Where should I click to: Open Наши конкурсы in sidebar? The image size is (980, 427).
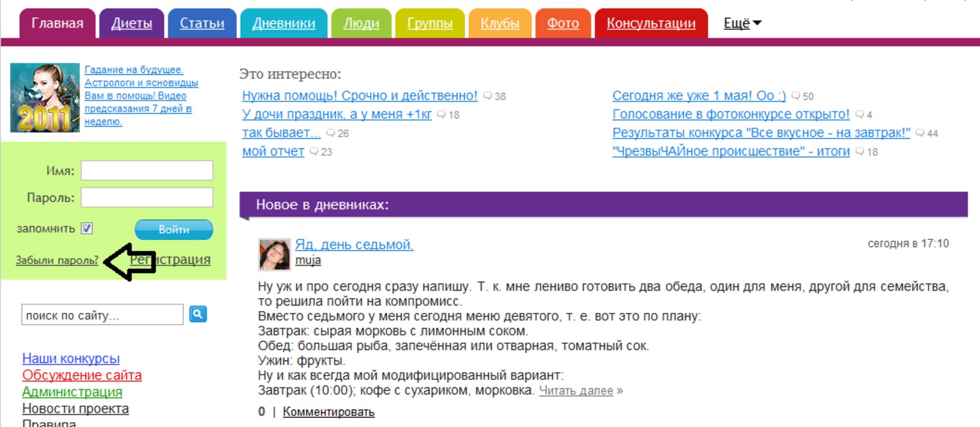tap(71, 359)
